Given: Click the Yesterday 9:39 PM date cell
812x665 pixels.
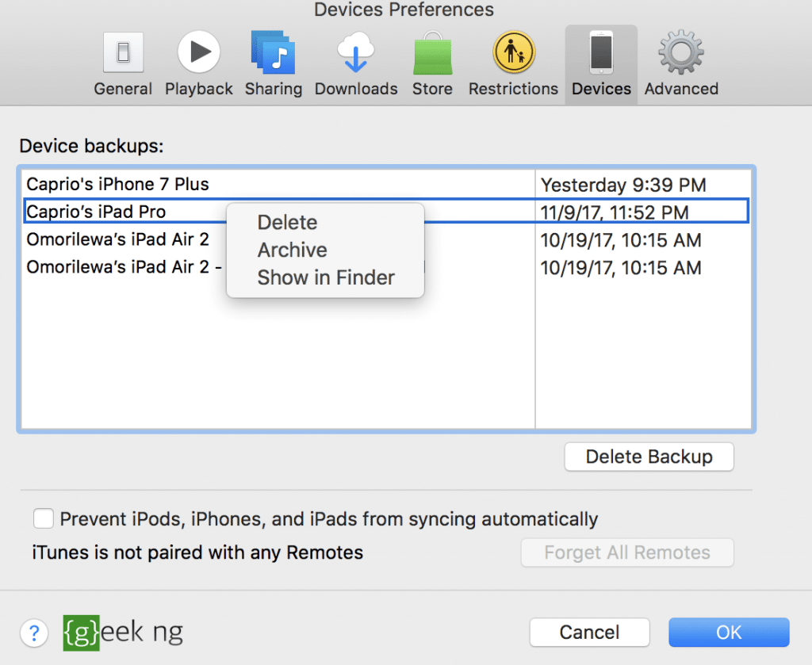Looking at the screenshot, I should pyautogui.click(x=623, y=185).
